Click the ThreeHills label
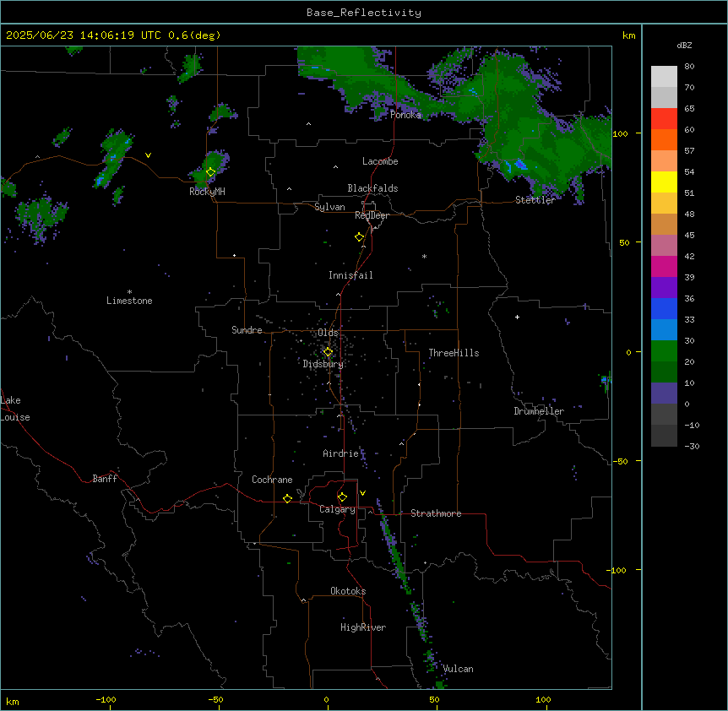The image size is (728, 711). click(454, 353)
